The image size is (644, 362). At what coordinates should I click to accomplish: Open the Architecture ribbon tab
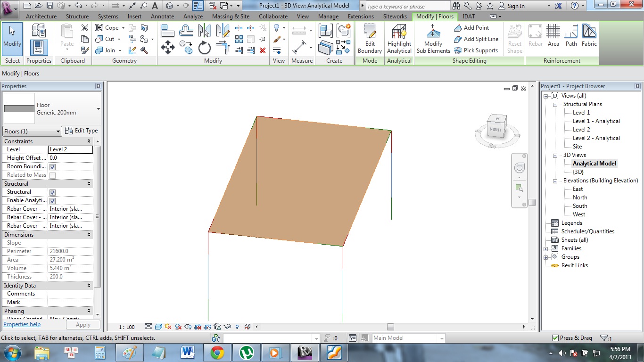[x=41, y=16]
